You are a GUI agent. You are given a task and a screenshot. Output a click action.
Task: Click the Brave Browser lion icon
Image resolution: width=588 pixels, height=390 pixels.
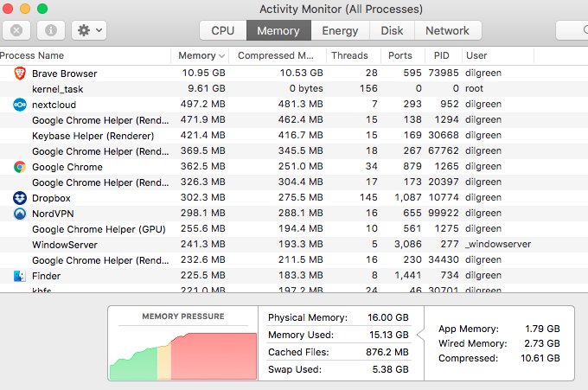point(20,74)
